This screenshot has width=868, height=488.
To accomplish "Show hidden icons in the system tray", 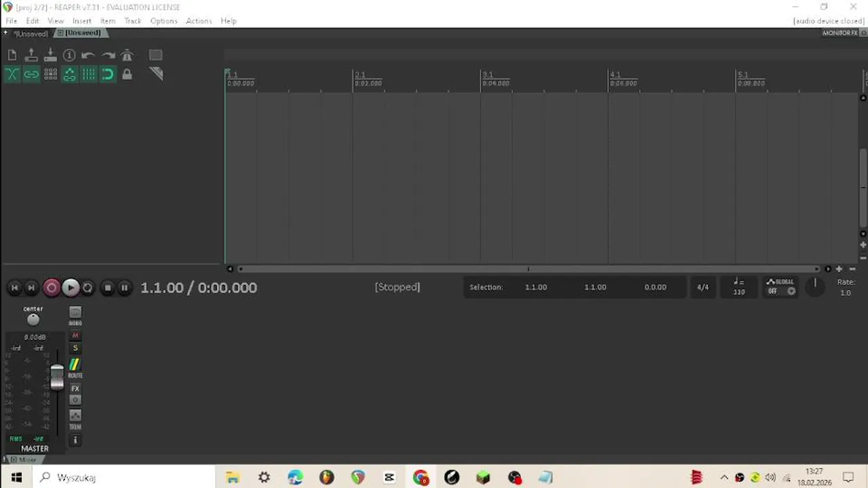I will coord(724,478).
